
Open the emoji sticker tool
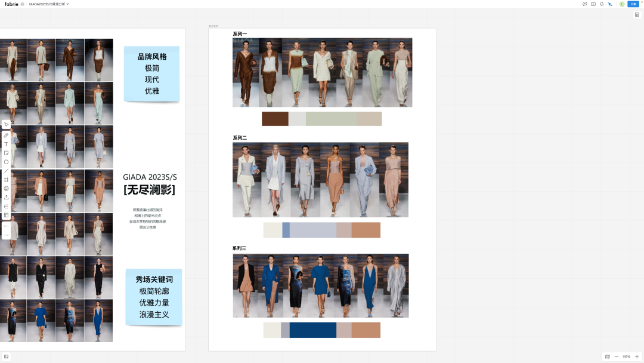6,188
